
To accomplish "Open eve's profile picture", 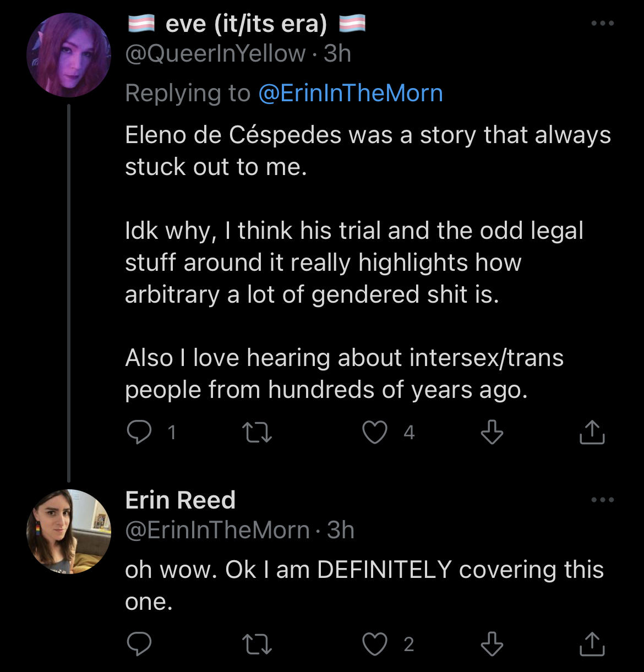I will 69,55.
